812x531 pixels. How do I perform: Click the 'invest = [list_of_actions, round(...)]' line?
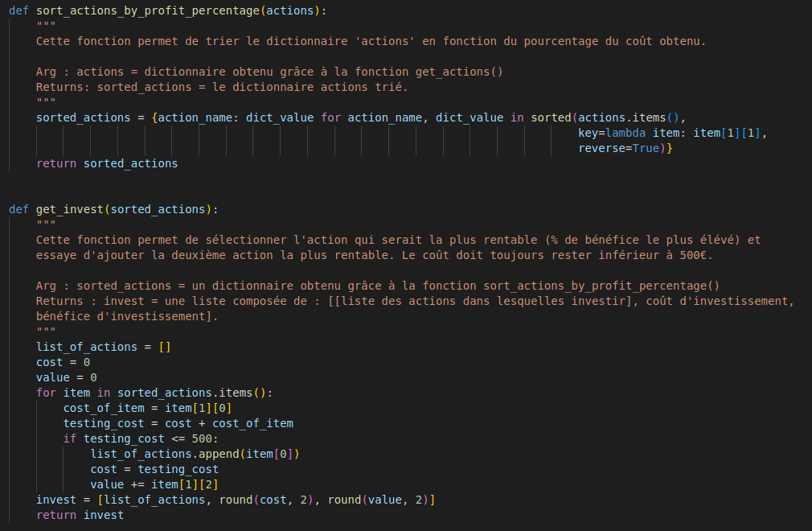(x=235, y=500)
